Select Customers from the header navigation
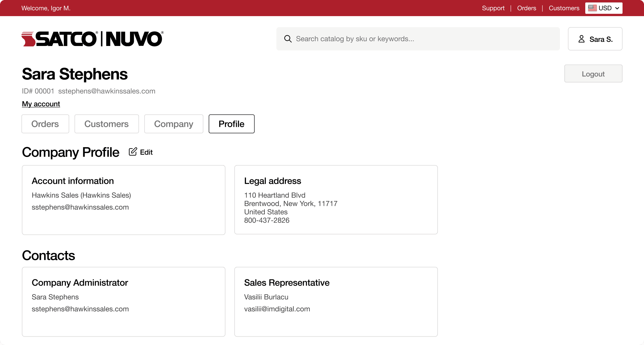Viewport: 644px width, 345px height. (564, 8)
